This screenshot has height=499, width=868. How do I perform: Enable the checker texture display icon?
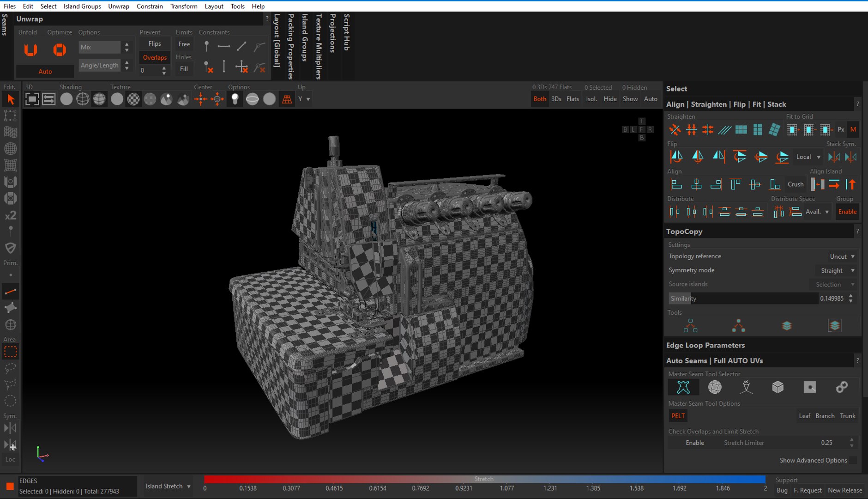pos(133,99)
